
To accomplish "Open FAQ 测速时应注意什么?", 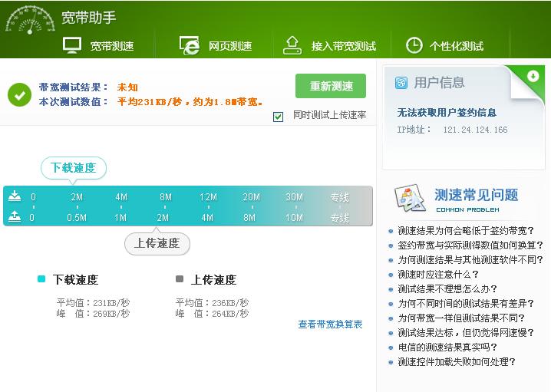I will [438, 275].
